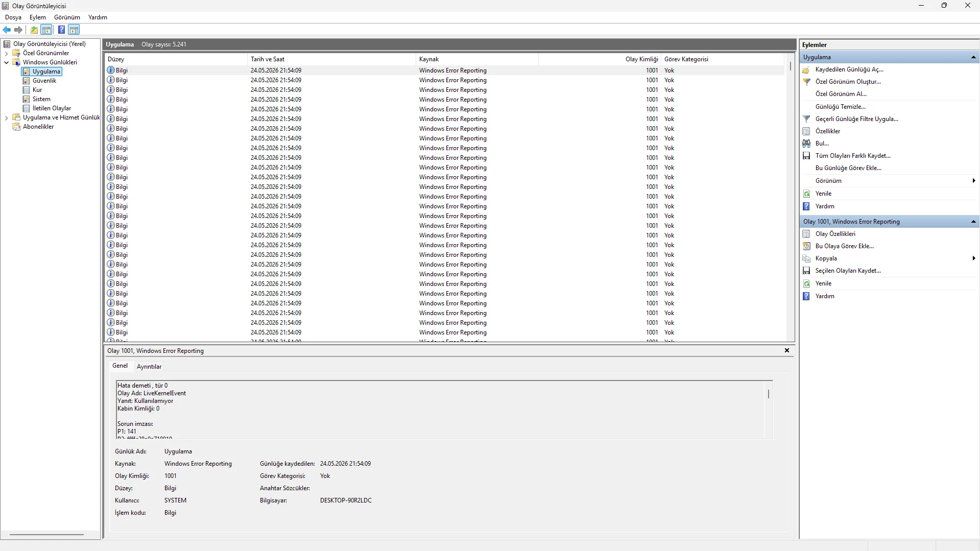Click the Yardım icon under Olay 1001 section
The width and height of the screenshot is (980, 551).
pos(806,296)
